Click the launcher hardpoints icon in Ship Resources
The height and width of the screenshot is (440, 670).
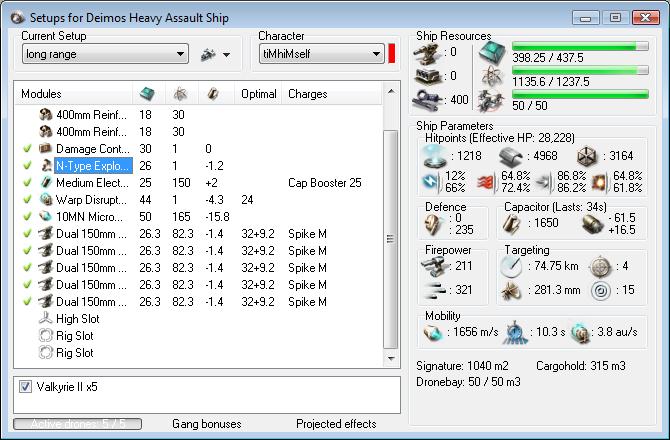(x=427, y=76)
